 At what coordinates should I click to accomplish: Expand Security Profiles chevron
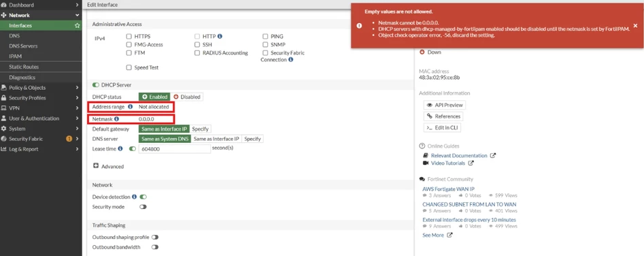[x=78, y=98]
